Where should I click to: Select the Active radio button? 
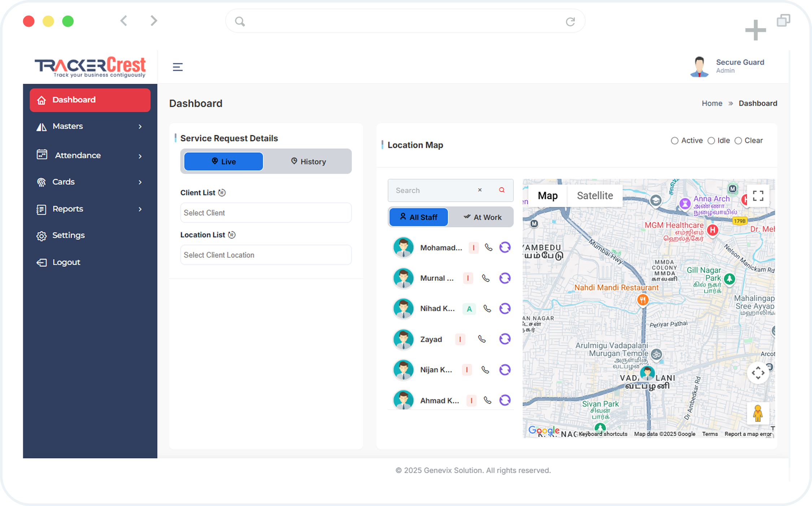coord(674,141)
